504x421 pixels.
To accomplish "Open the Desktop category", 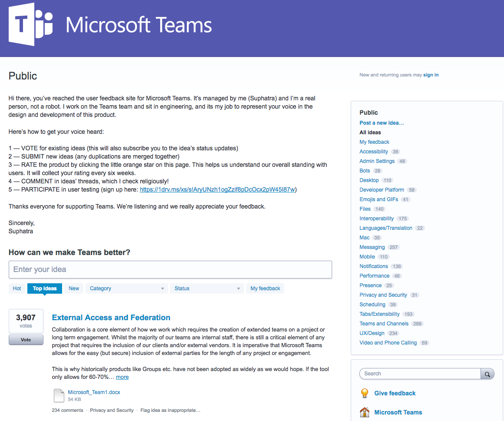I will tap(369, 180).
